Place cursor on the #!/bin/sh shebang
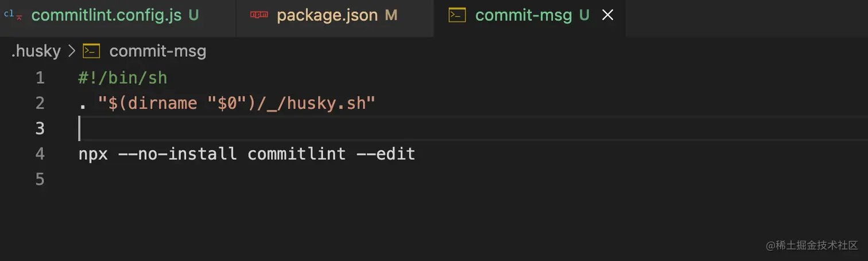This screenshot has height=261, width=868. [x=122, y=78]
